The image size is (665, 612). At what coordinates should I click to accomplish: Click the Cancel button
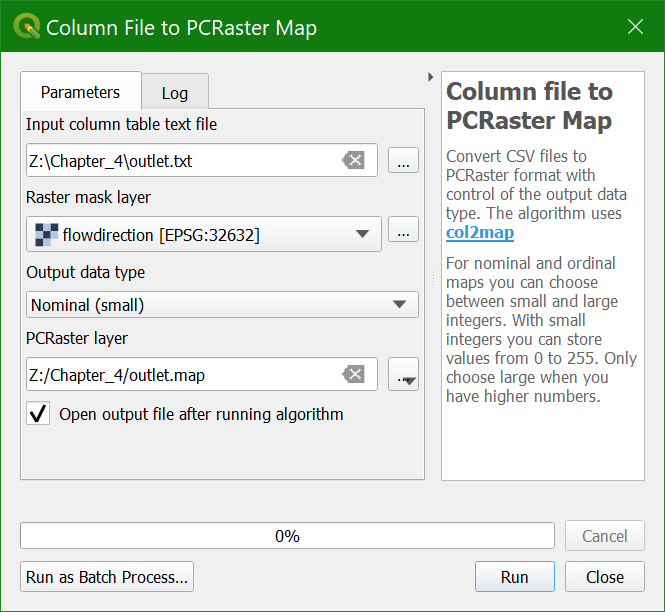pos(604,536)
